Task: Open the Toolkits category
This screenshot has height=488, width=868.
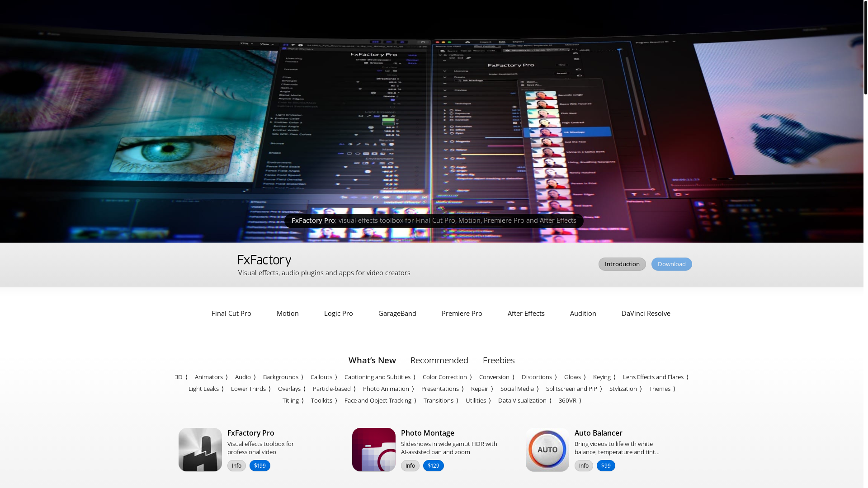Action: [324, 401]
